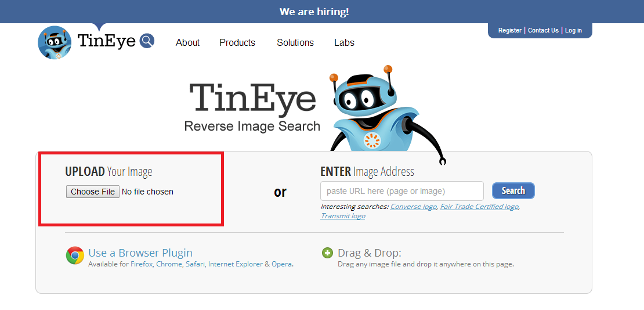Open the Products menu

(237, 43)
